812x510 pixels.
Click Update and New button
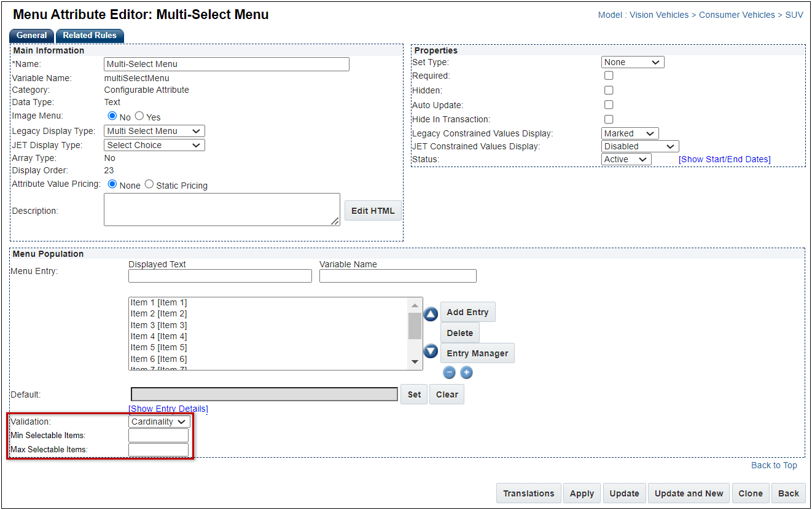689,493
